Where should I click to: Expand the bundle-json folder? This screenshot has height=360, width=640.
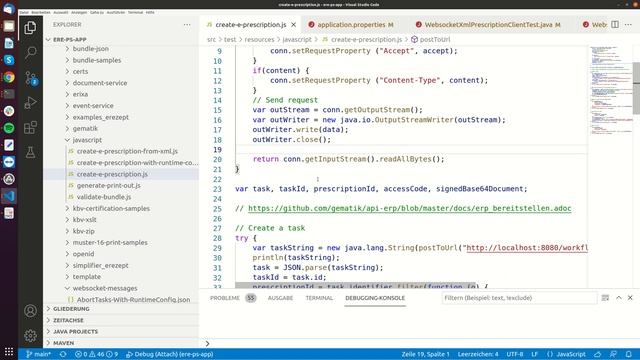tap(91, 49)
